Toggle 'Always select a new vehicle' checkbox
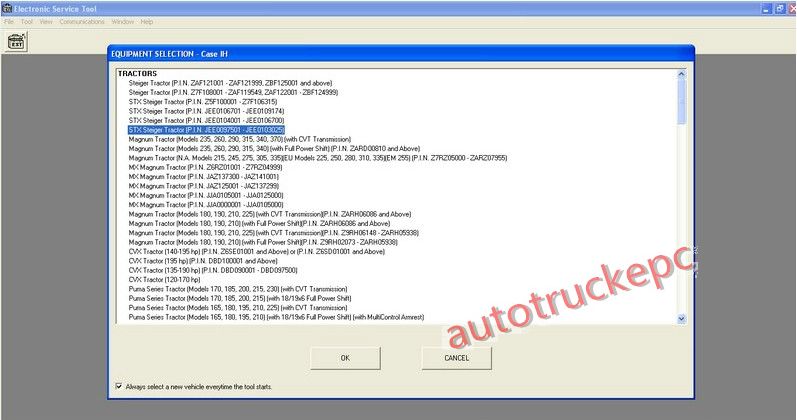797x420 pixels. 119,386
